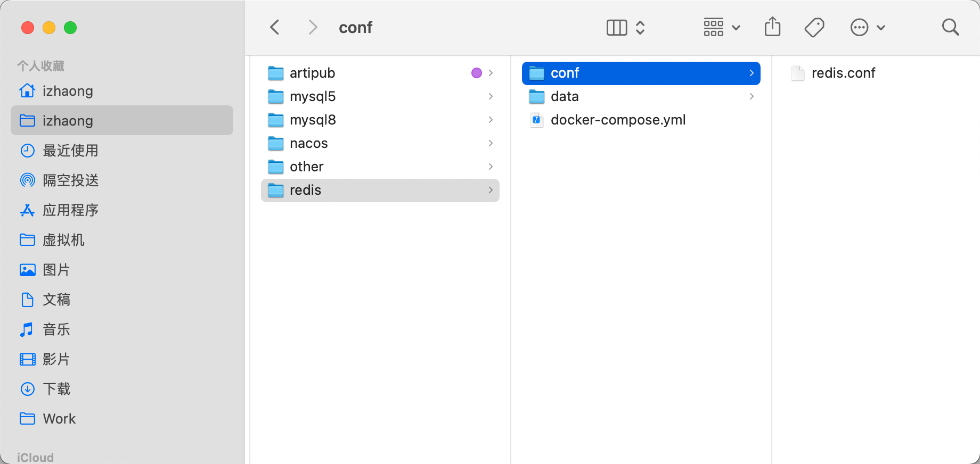This screenshot has height=464, width=980.
Task: Expand the nacos folder chevron
Action: [x=491, y=143]
